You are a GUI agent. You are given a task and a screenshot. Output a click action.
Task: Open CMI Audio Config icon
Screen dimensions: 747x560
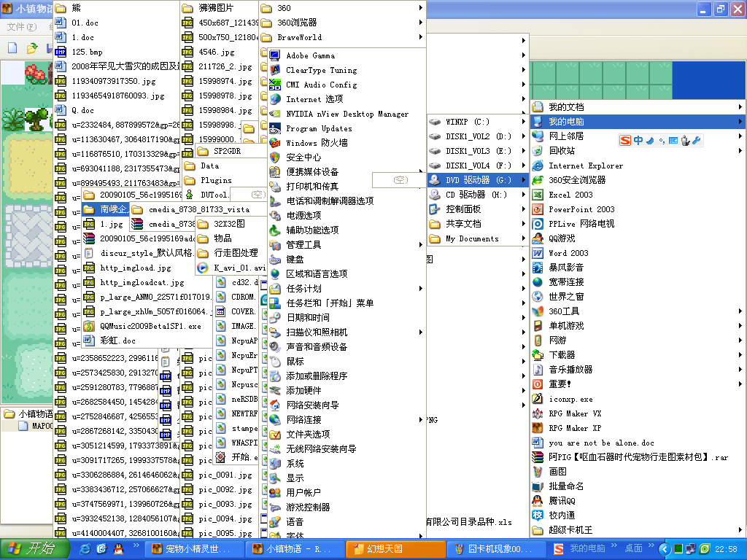point(275,85)
